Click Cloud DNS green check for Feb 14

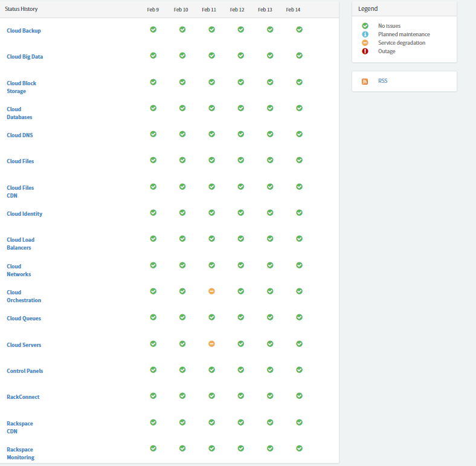(300, 134)
